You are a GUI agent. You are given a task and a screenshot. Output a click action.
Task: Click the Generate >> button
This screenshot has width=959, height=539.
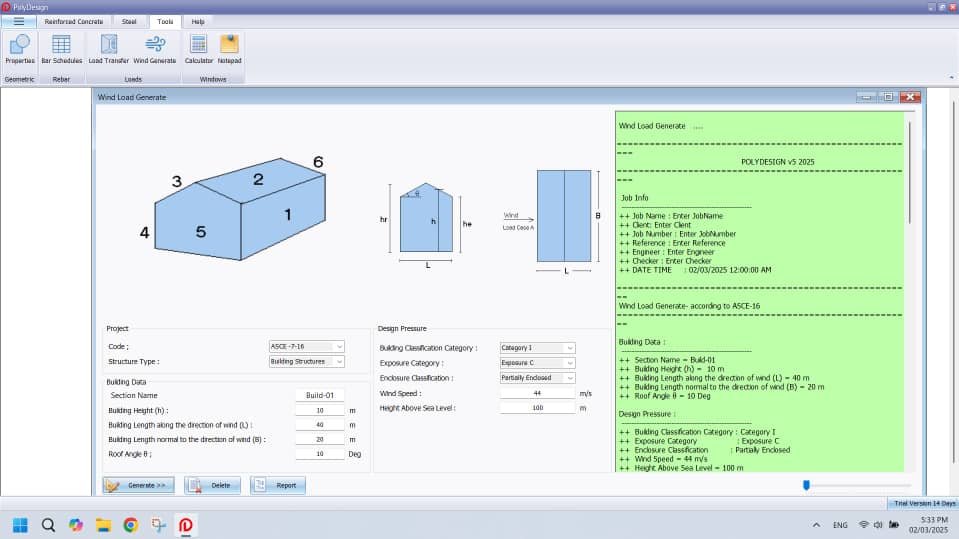pos(139,485)
